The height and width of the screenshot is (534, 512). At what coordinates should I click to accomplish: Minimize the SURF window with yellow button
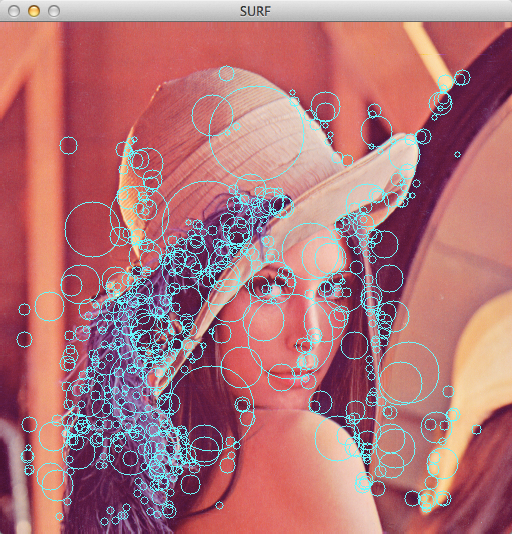[34, 11]
